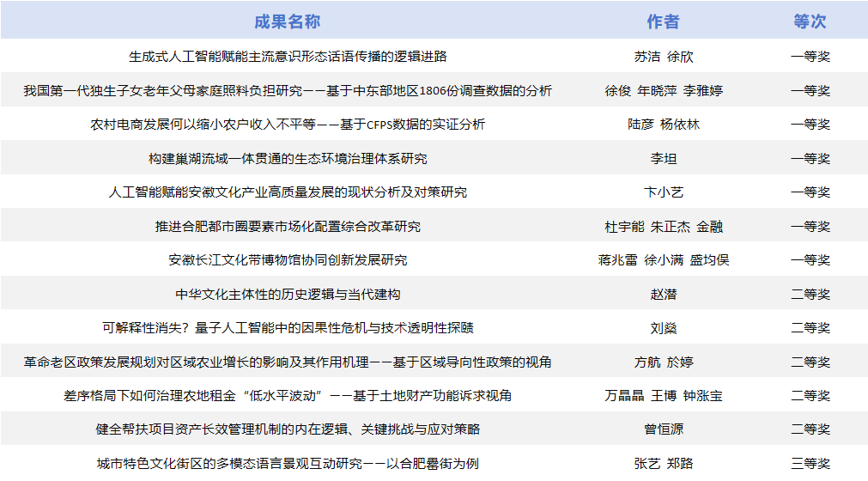Click the author cell 苏洁 徐欣

click(x=663, y=57)
